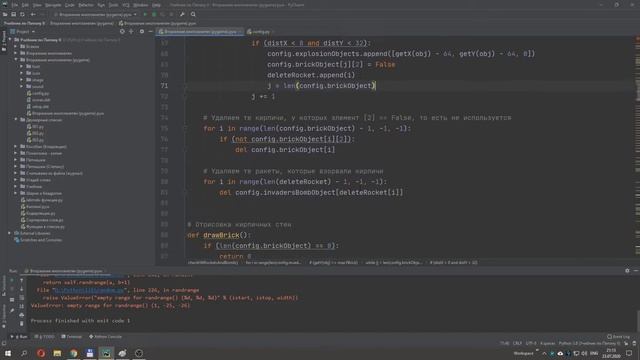
Task: Click the Open folder toolbar icon
Action: [5, 14]
